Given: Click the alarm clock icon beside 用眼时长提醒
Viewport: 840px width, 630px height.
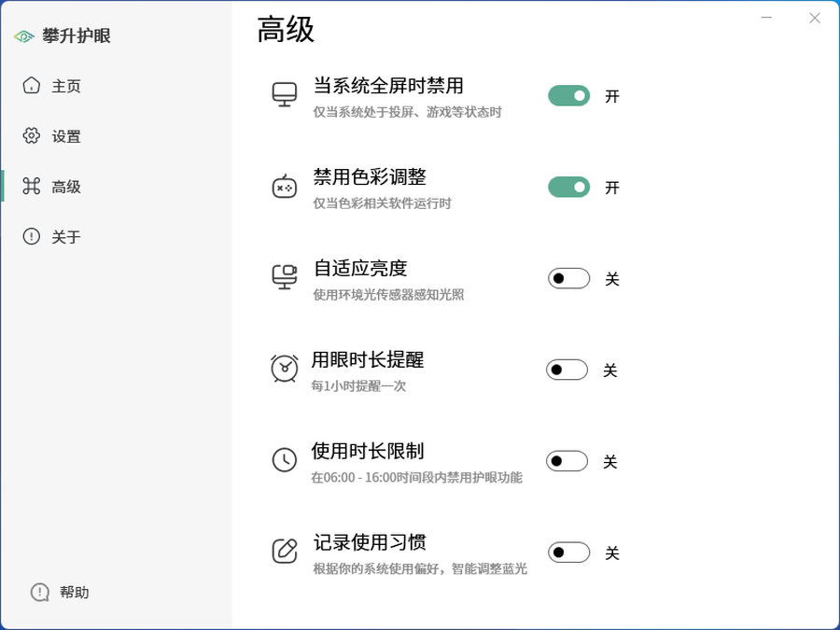Looking at the screenshot, I should pyautogui.click(x=285, y=369).
